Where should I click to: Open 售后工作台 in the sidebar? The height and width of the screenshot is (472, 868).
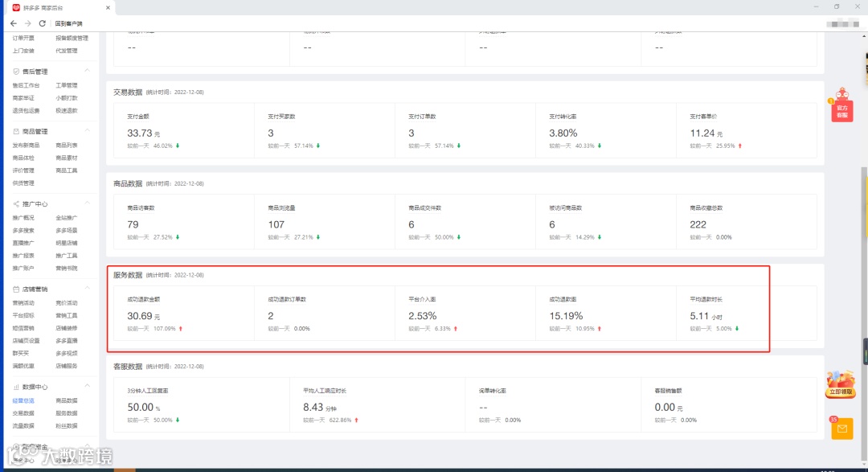(26, 85)
